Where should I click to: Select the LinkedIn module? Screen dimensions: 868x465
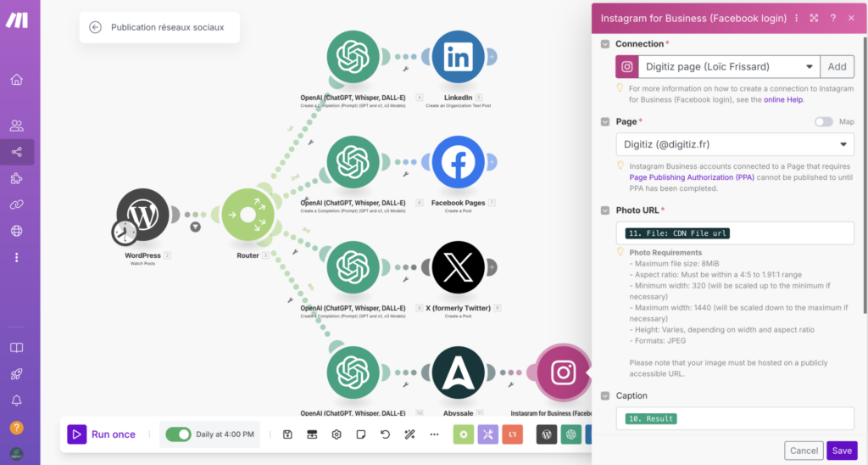click(x=459, y=57)
